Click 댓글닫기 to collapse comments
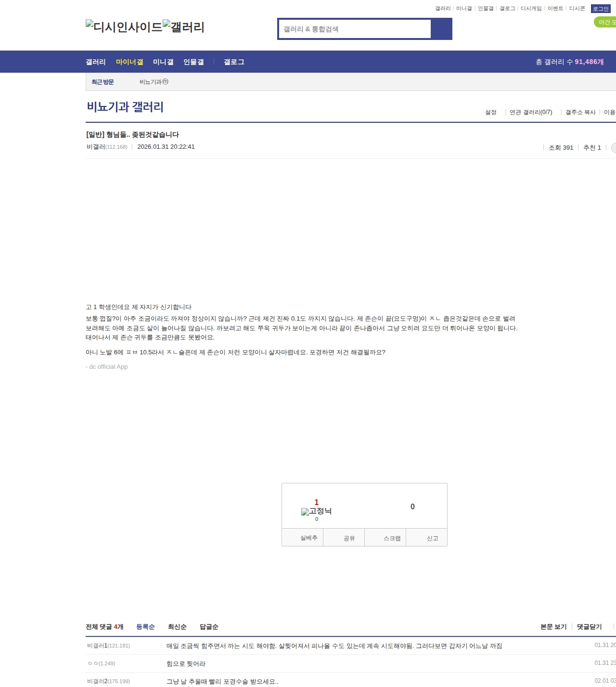This screenshot has height=687, width=616. click(590, 627)
